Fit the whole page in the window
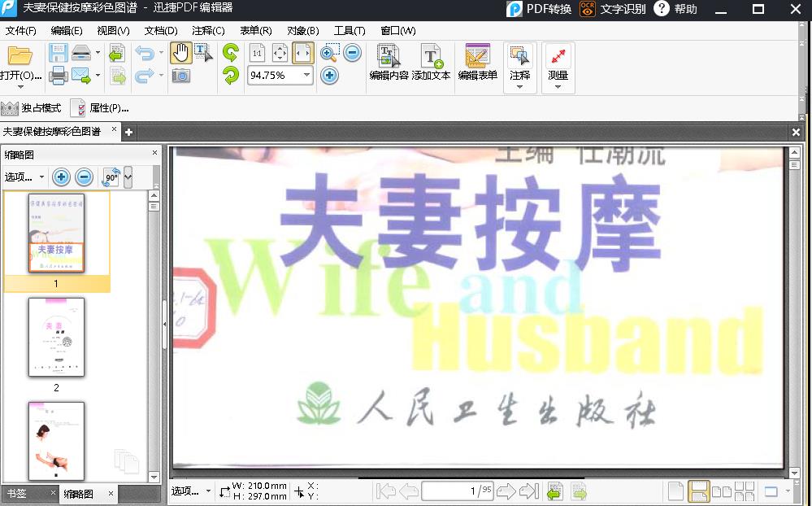Screen dimensions: 812x506 280,53
